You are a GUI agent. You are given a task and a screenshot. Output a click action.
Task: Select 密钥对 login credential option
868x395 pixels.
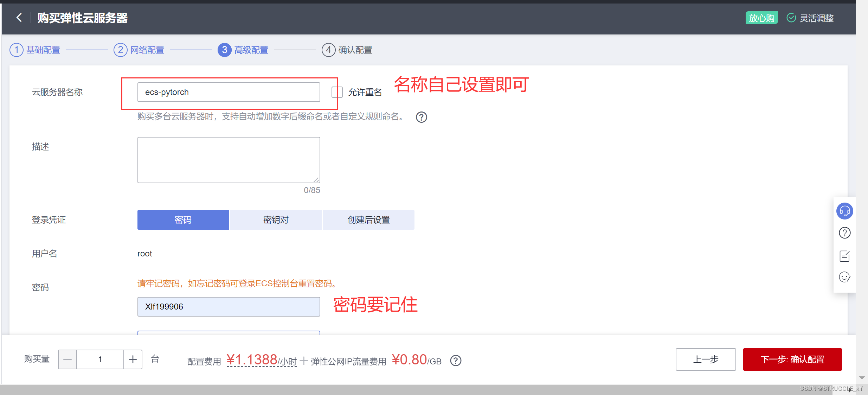[x=276, y=220]
